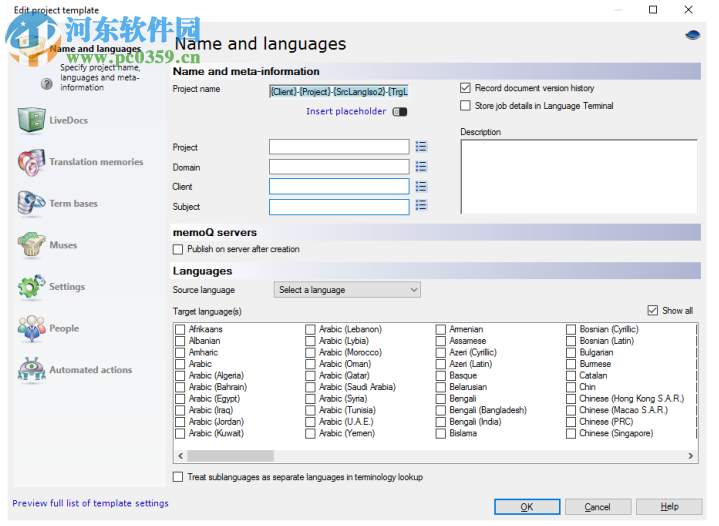The image size is (719, 526).
Task: Open the Term bases icon
Action: pyautogui.click(x=31, y=203)
